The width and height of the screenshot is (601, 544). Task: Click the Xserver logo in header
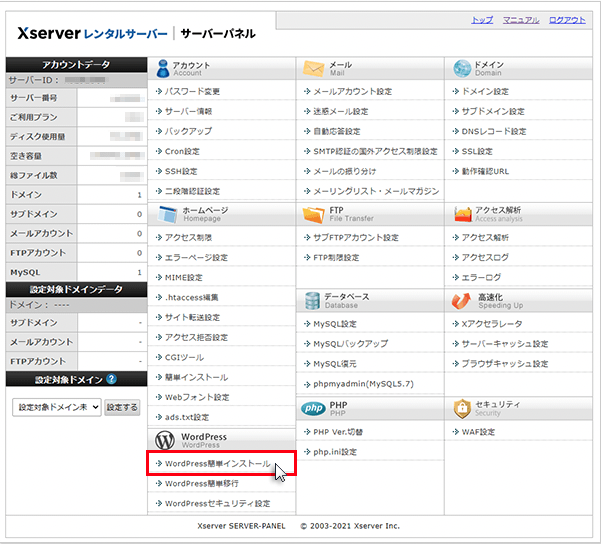92,34
